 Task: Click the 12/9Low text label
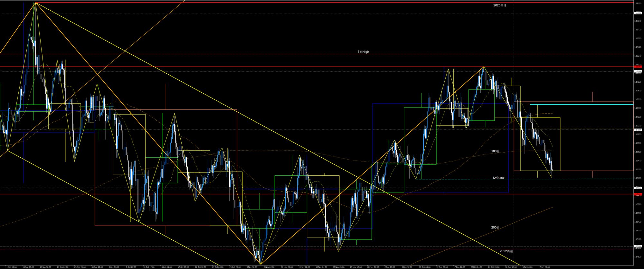pos(498,178)
